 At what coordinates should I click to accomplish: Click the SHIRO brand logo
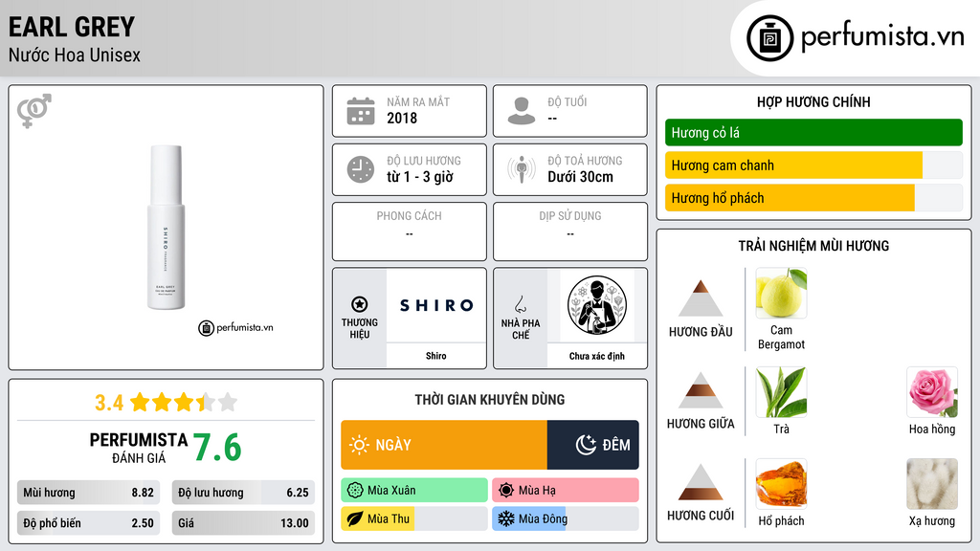coord(436,305)
